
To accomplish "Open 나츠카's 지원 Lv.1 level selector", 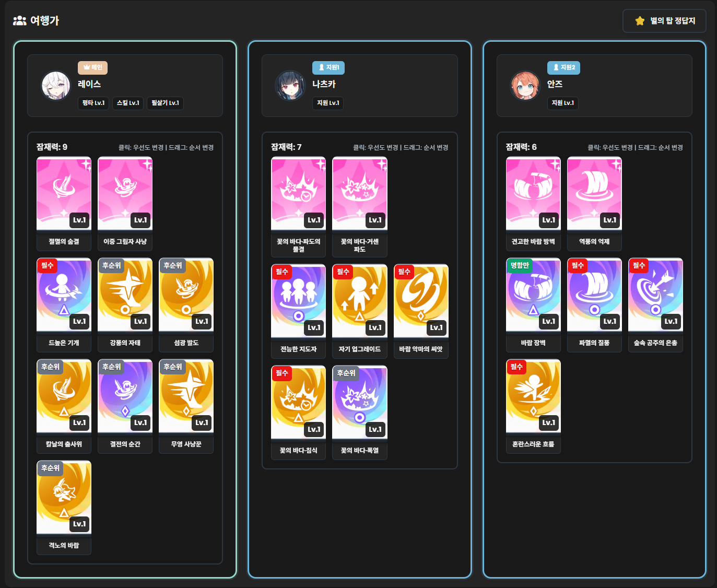I will pos(328,103).
